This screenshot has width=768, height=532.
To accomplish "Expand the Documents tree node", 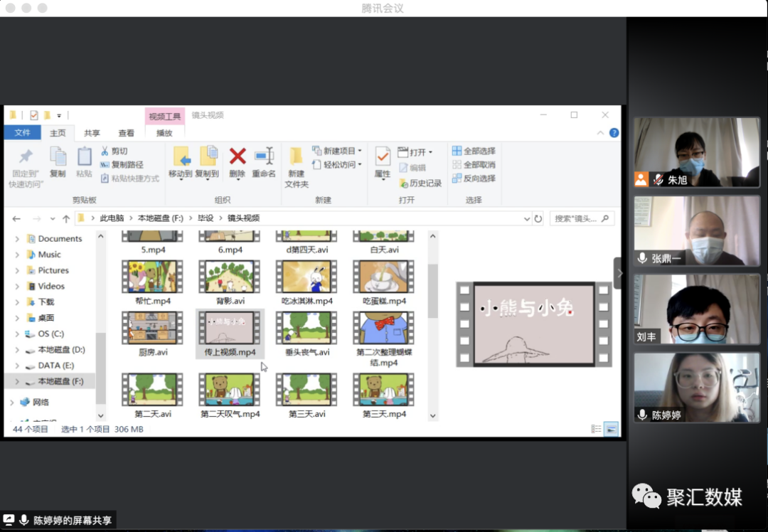I will 17,239.
